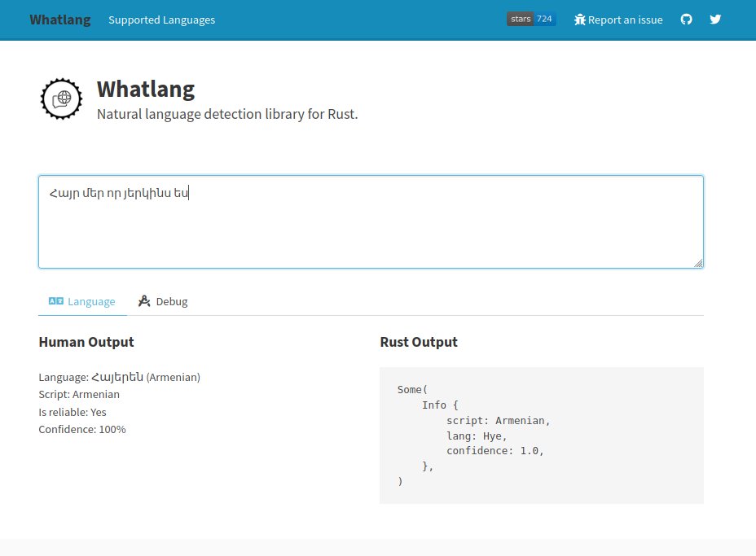Click the Debug tab compass icon
The height and width of the screenshot is (556, 756).
tap(144, 301)
